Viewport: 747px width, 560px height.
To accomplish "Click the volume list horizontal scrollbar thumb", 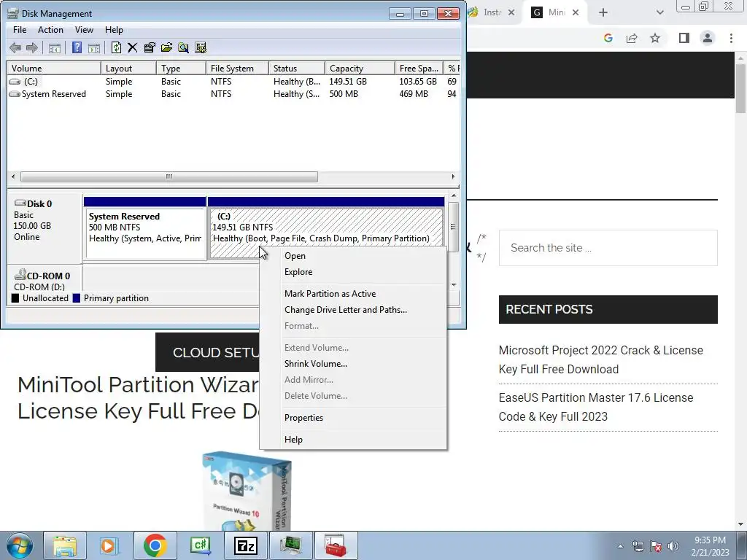I will coord(169,176).
